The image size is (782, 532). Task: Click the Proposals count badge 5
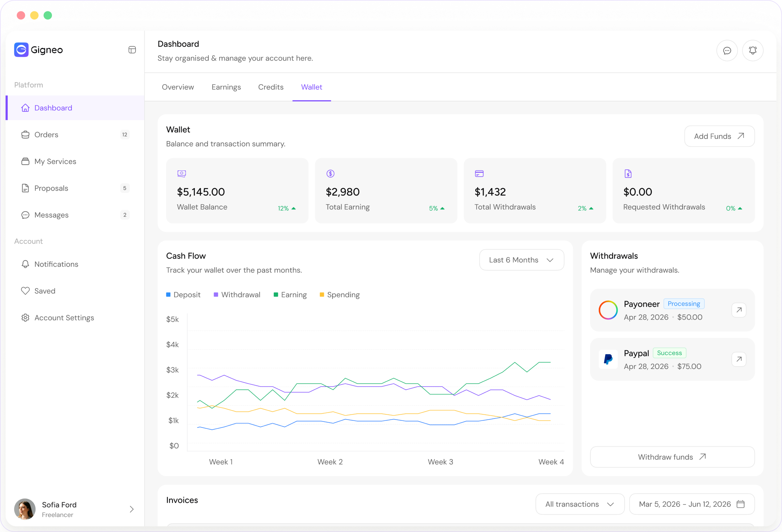125,188
